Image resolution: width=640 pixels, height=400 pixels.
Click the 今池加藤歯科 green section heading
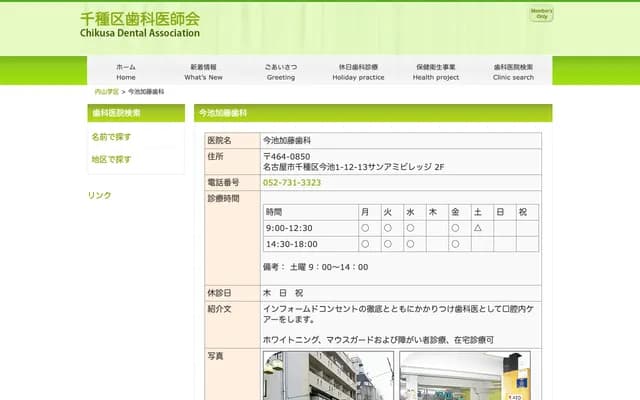click(373, 113)
